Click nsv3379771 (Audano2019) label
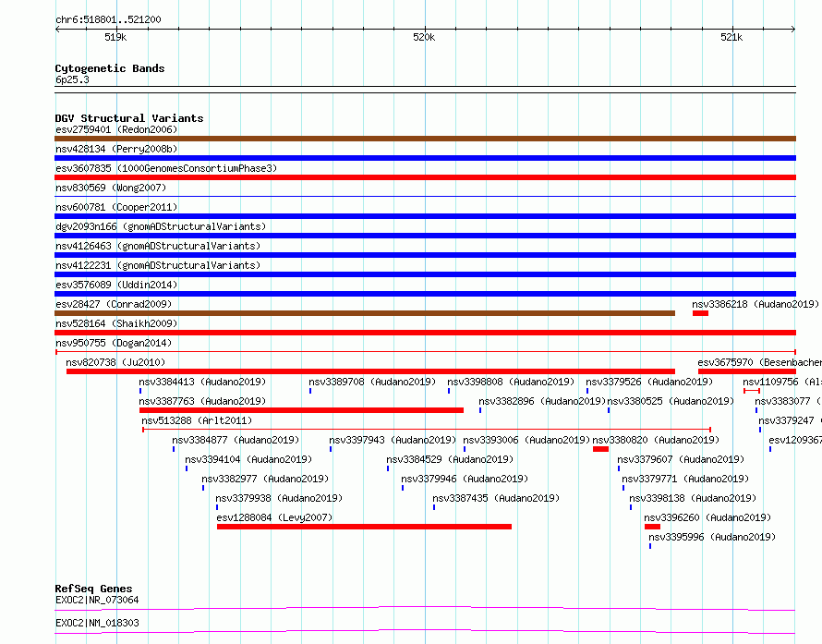The height and width of the screenshot is (644, 822). [685, 479]
